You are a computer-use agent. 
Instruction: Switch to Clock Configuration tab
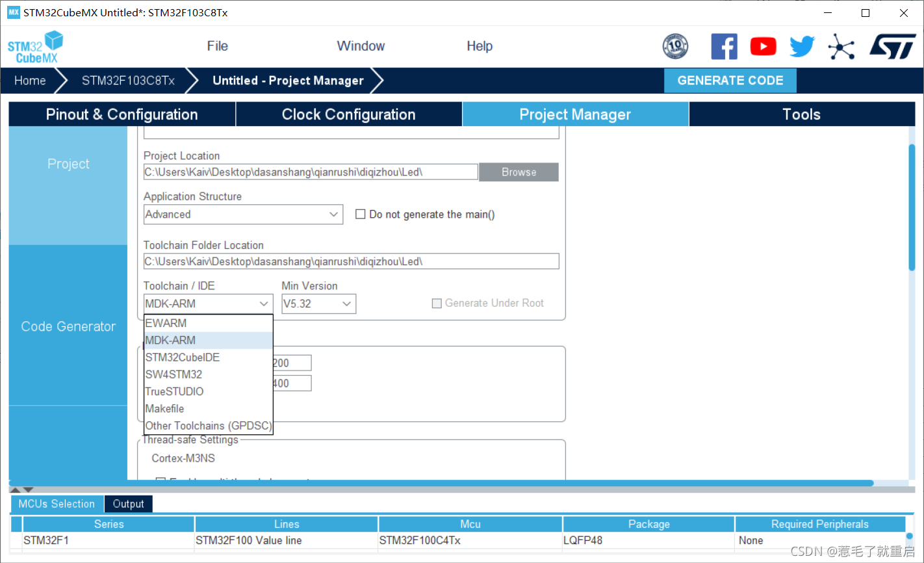coord(349,114)
